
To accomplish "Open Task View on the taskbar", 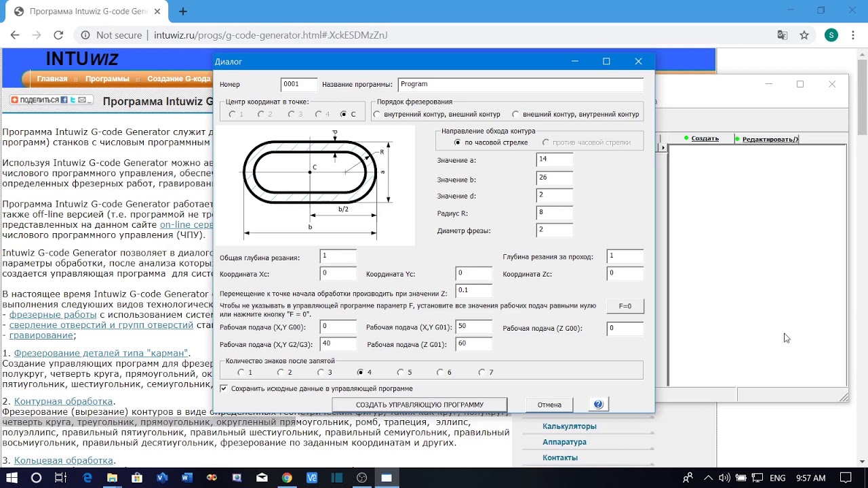I will coord(60,477).
